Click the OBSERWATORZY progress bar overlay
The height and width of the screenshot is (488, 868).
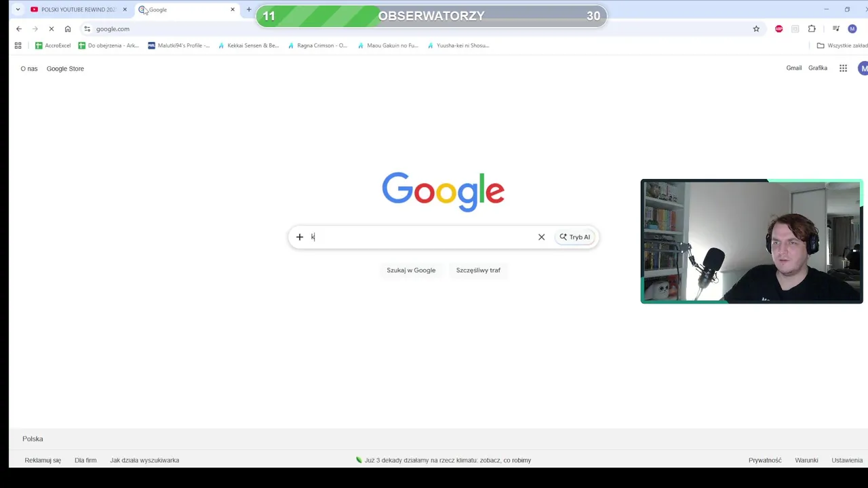(x=431, y=16)
